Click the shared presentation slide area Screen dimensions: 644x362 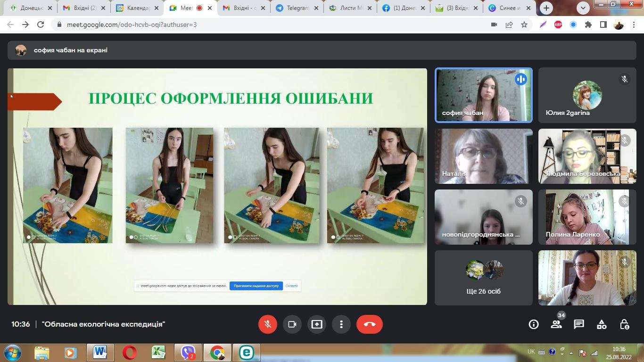pyautogui.click(x=217, y=187)
